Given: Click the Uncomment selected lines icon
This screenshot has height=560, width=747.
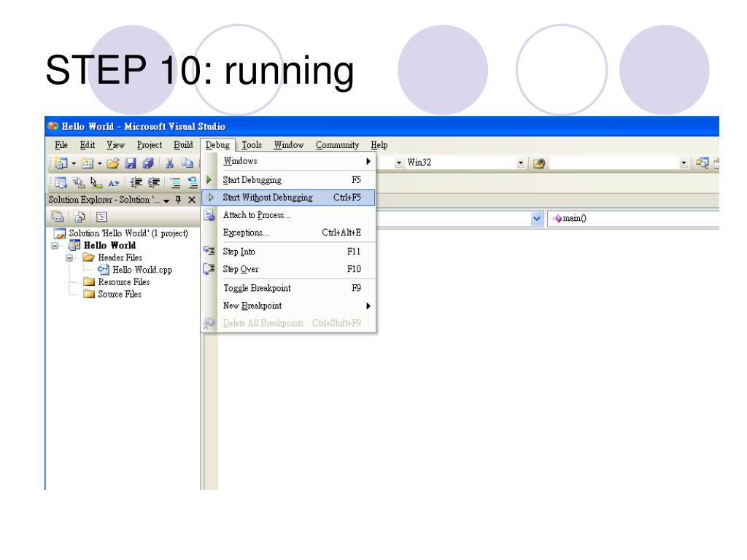Looking at the screenshot, I should point(193,182).
